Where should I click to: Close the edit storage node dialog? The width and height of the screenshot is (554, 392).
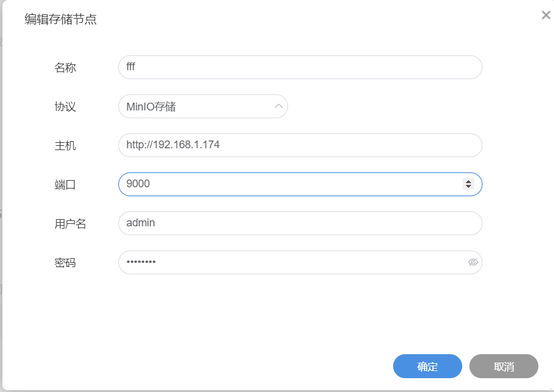tap(546, 16)
